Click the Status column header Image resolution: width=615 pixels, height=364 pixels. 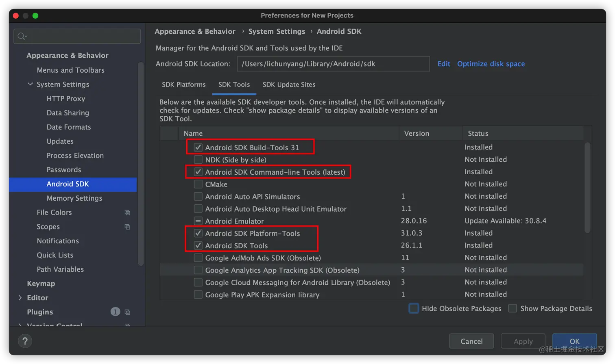pos(523,133)
